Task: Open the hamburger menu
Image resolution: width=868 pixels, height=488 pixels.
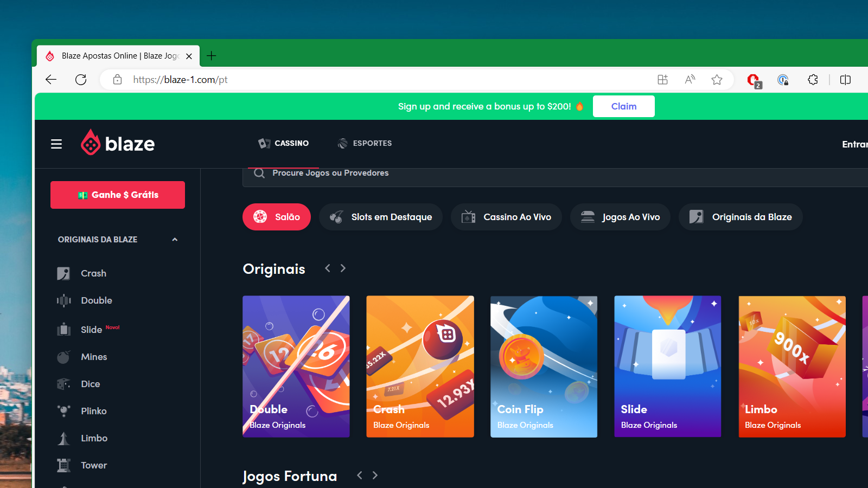Action: pyautogui.click(x=56, y=144)
